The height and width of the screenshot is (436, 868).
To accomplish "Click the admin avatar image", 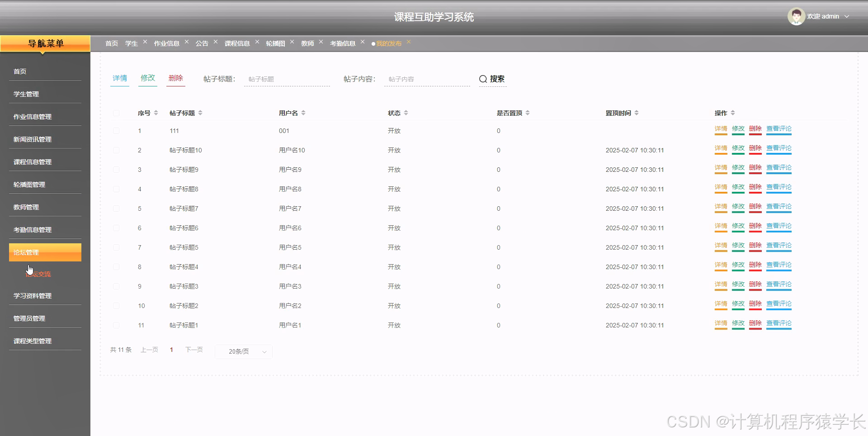I will (797, 16).
